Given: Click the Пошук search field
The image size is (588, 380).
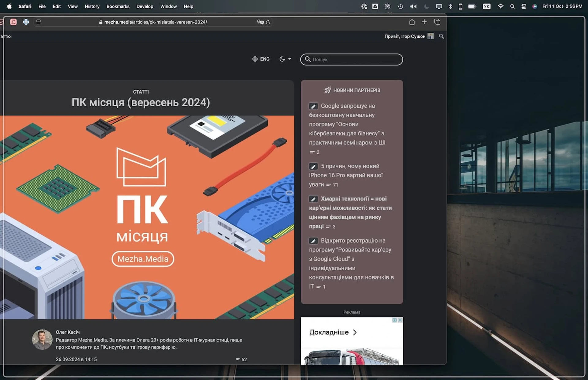Looking at the screenshot, I should pyautogui.click(x=352, y=59).
